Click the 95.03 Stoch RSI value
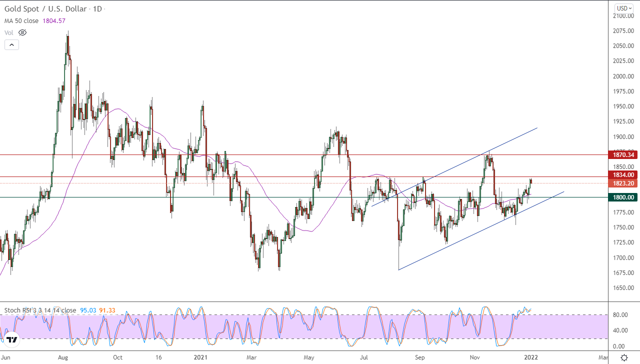Image resolution: width=640 pixels, height=364 pixels. (88, 310)
